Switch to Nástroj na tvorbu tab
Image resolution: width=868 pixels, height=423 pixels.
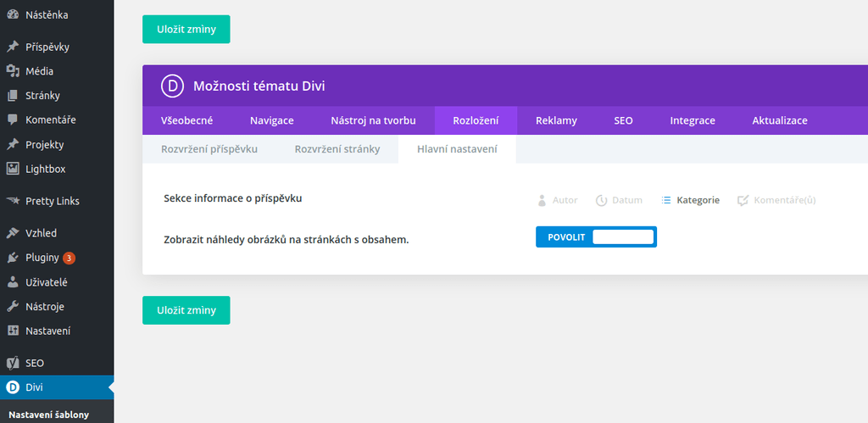(x=373, y=120)
